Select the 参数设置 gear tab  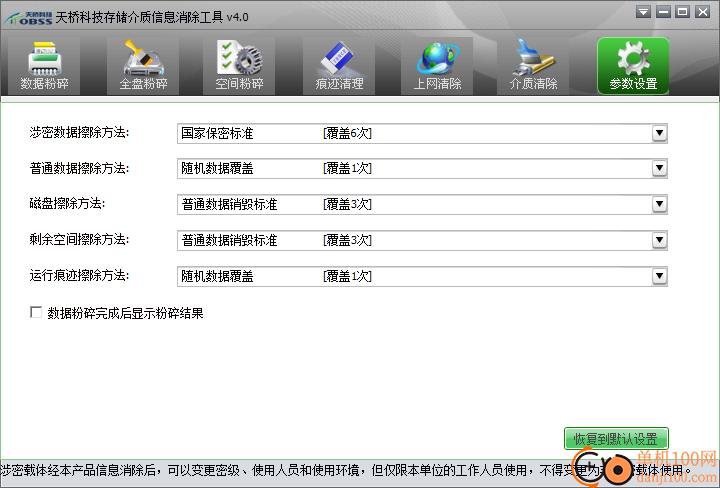pyautogui.click(x=633, y=66)
